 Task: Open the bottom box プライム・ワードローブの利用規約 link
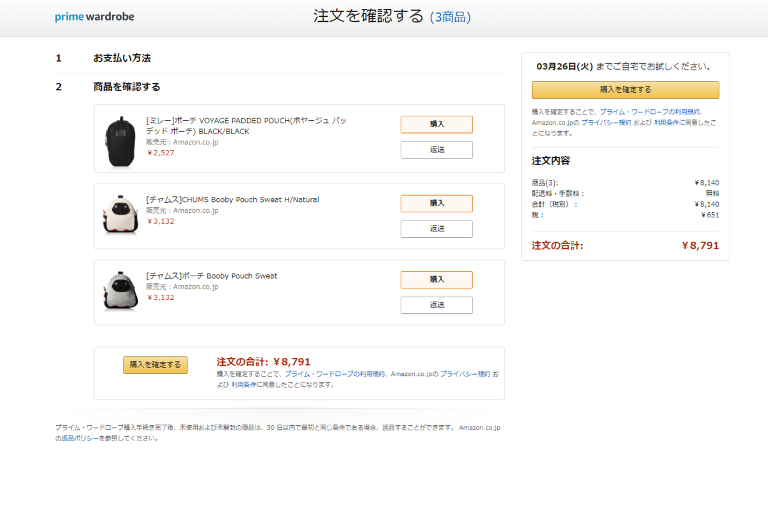click(335, 374)
